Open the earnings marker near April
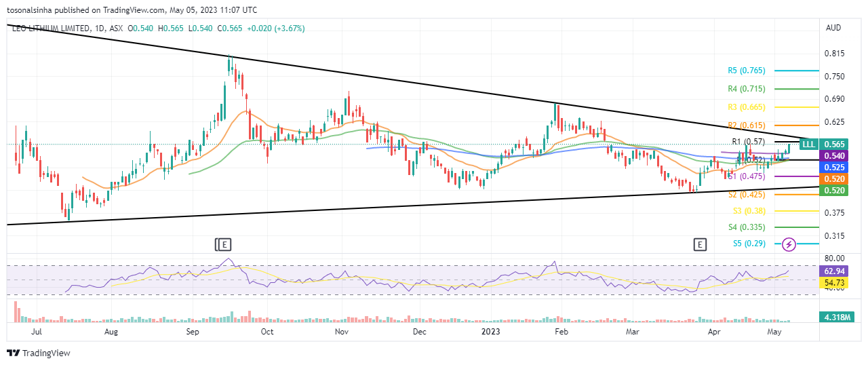 pyautogui.click(x=700, y=244)
